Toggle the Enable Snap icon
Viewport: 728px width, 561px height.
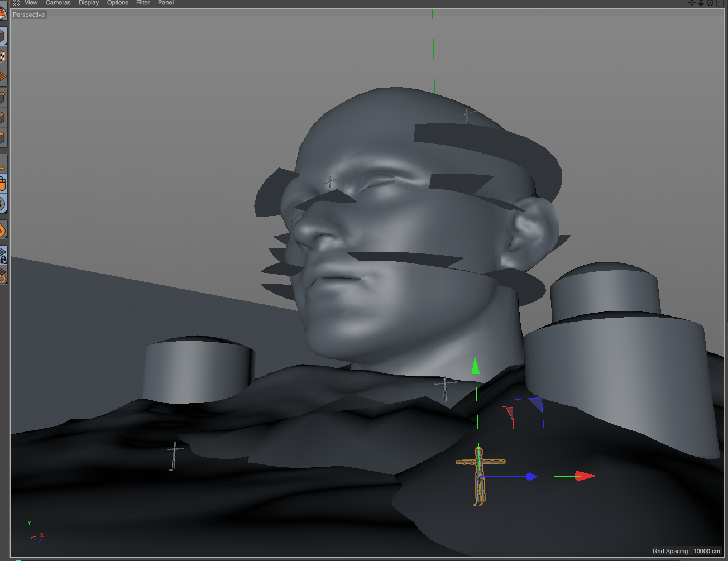click(x=3, y=230)
